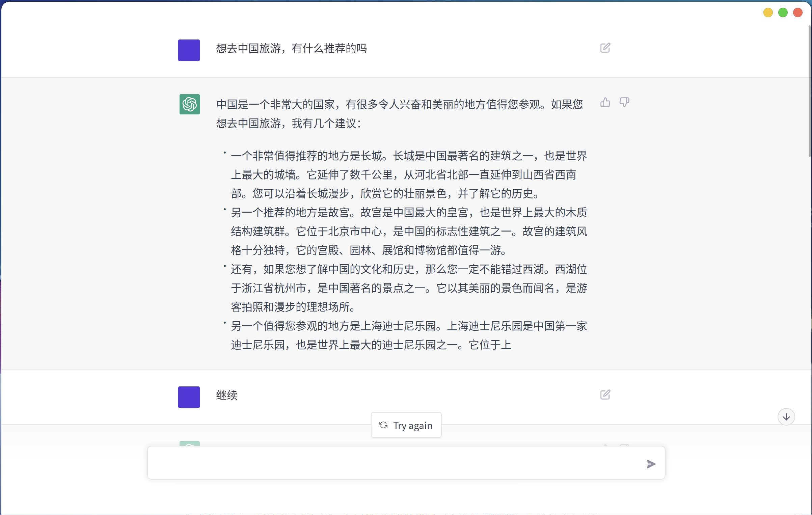This screenshot has width=812, height=515.
Task: Click purple avatar next to 继续 message
Action: tap(189, 397)
